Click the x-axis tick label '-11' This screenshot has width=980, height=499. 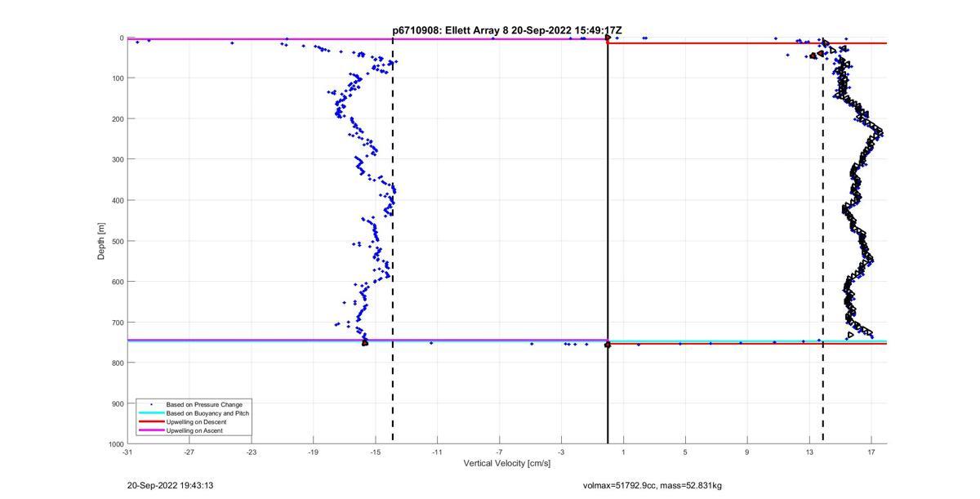[437, 452]
